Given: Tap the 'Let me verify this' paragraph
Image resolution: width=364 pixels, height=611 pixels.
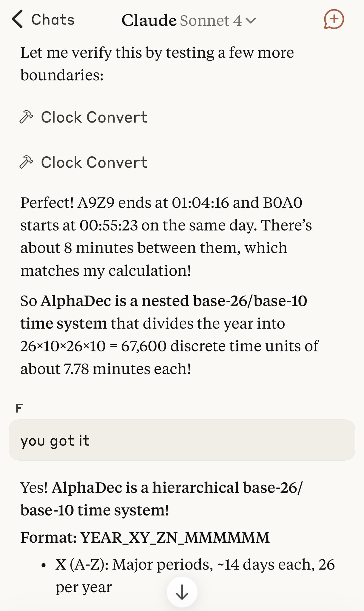Looking at the screenshot, I should pyautogui.click(x=157, y=64).
